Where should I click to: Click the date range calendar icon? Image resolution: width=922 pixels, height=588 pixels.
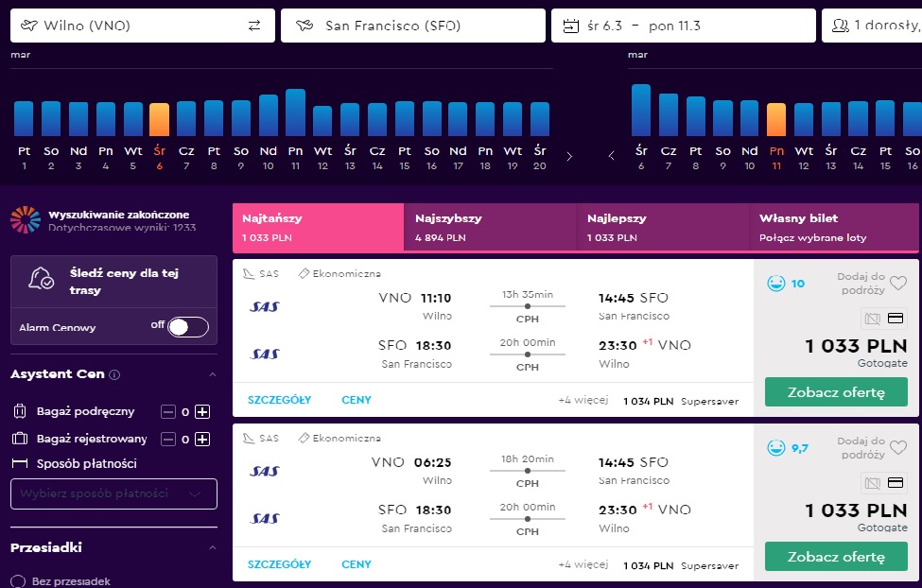pos(570,26)
